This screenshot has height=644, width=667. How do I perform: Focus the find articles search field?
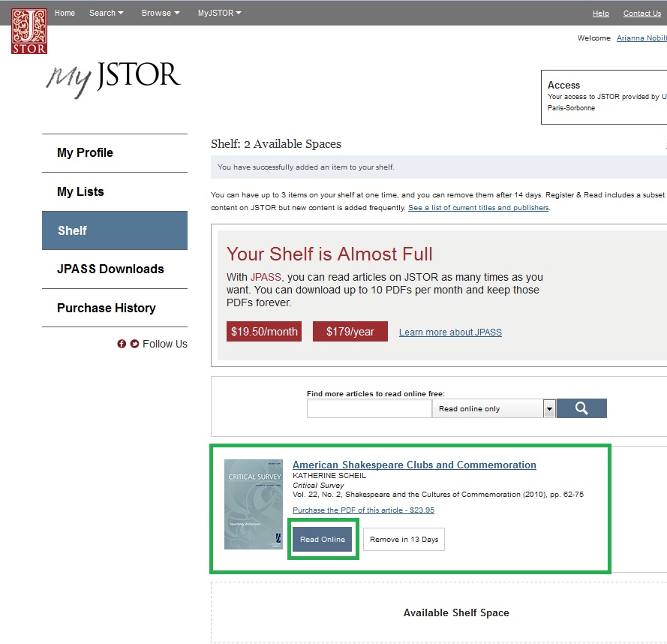pos(369,408)
